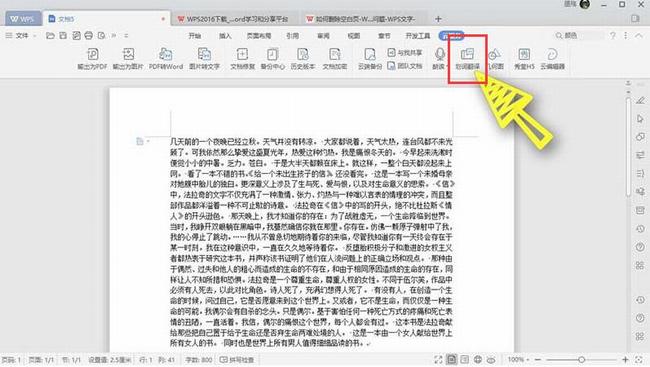The height and width of the screenshot is (367, 650).
Task: Open the 页面布局 (Page Layout) ribbon tab
Action: click(259, 36)
